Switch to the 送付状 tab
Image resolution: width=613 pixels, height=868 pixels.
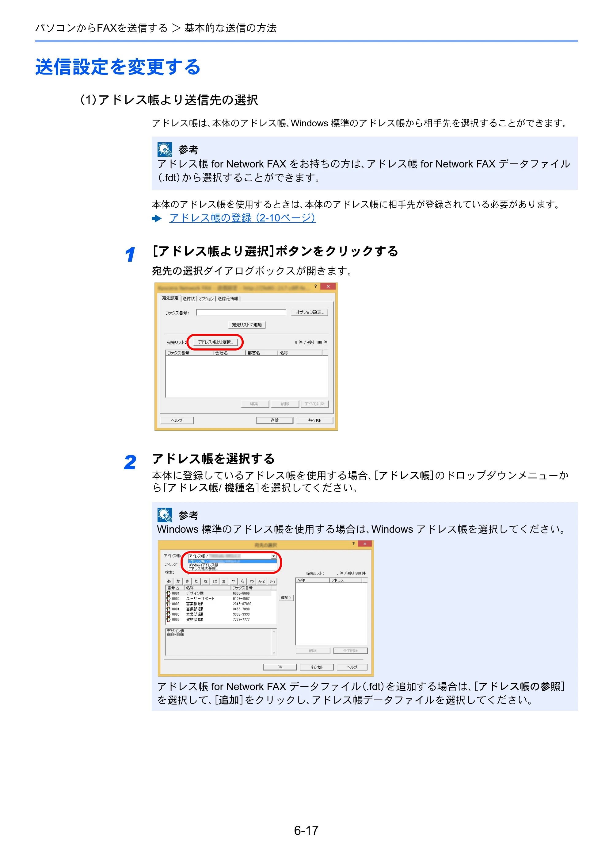188,299
